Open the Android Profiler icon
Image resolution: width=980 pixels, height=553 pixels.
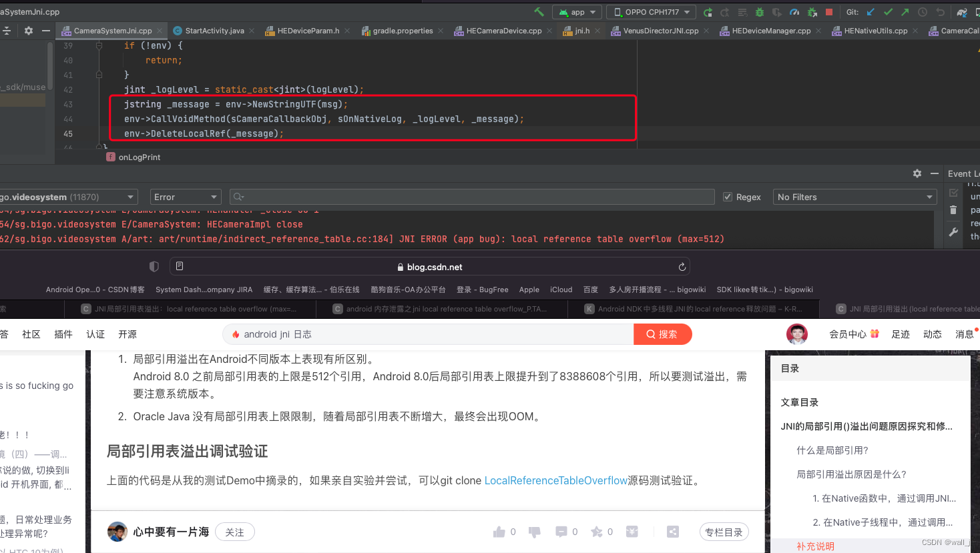[793, 11]
